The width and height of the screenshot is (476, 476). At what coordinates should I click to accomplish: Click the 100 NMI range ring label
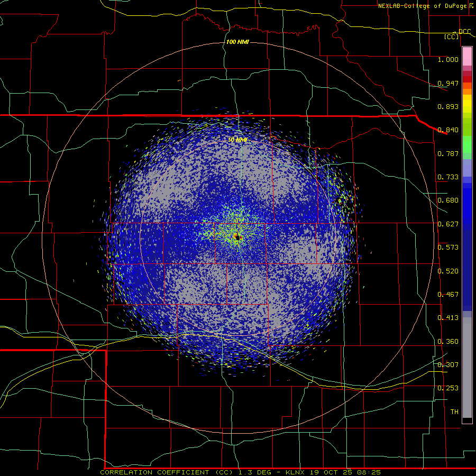(237, 42)
